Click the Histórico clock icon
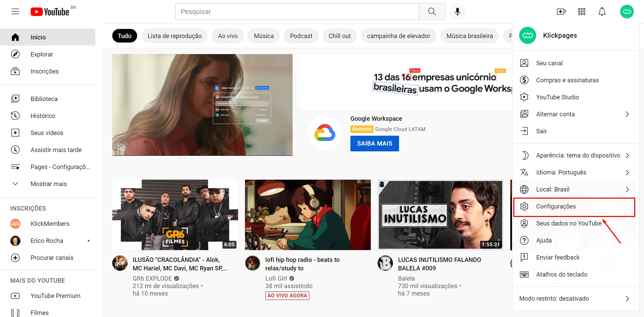The image size is (644, 317). [x=15, y=116]
